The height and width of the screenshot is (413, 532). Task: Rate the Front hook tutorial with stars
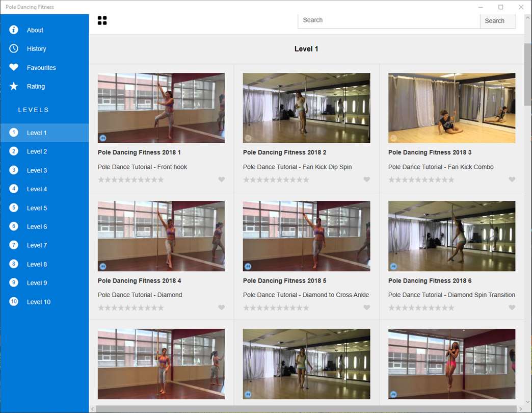tap(131, 179)
